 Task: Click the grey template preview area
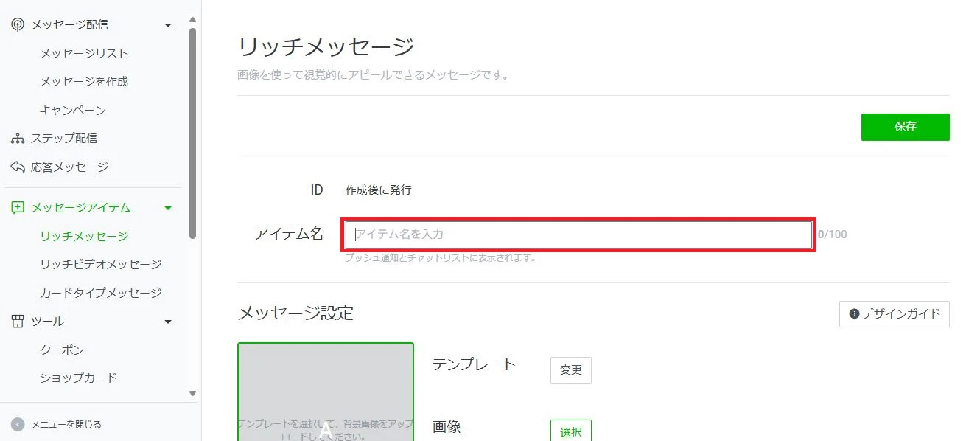coord(326,392)
